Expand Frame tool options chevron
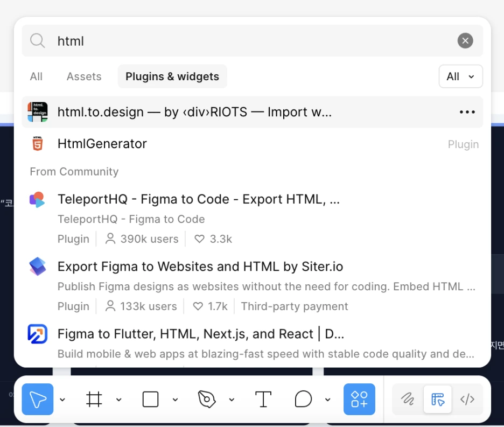The height and width of the screenshot is (427, 504). pos(119,400)
